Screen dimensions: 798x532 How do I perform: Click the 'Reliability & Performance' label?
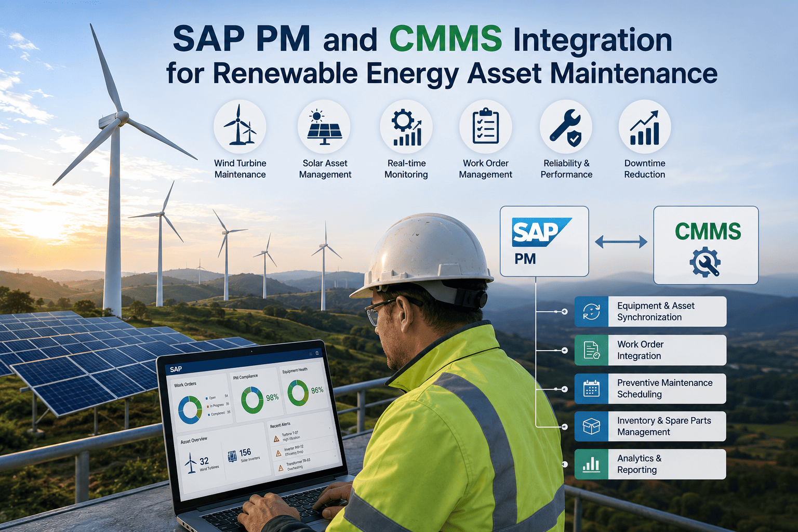click(566, 169)
